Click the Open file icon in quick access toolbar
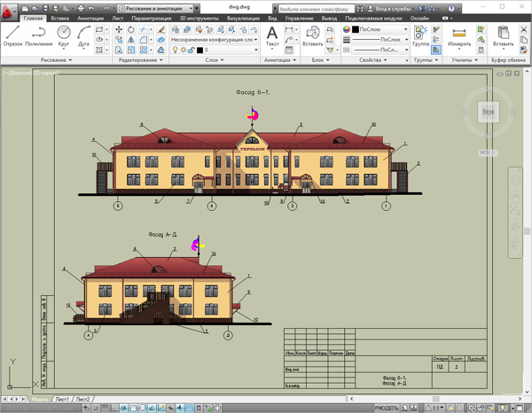 pos(35,8)
